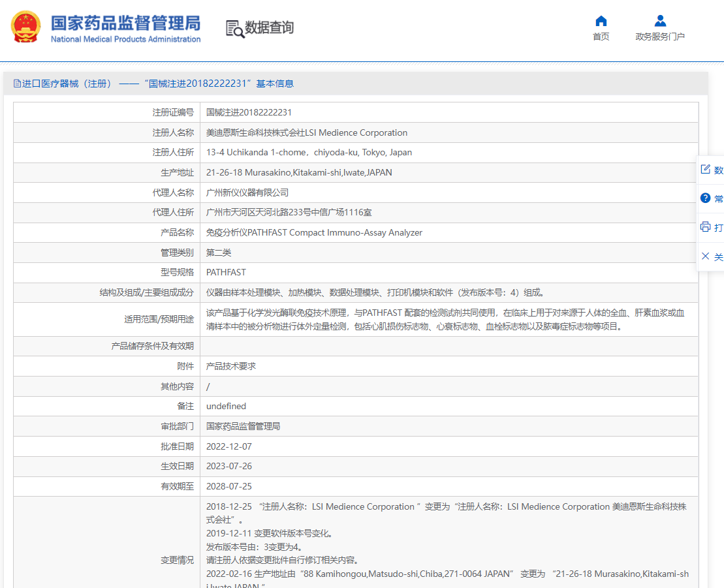This screenshot has width=724, height=588.
Task: Open the 政务服务门户 user icon
Action: (660, 21)
